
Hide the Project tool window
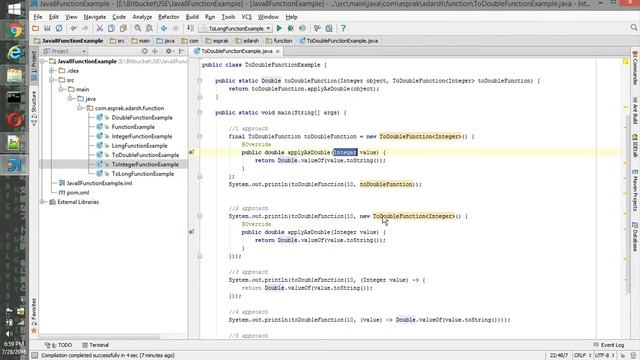pos(181,51)
